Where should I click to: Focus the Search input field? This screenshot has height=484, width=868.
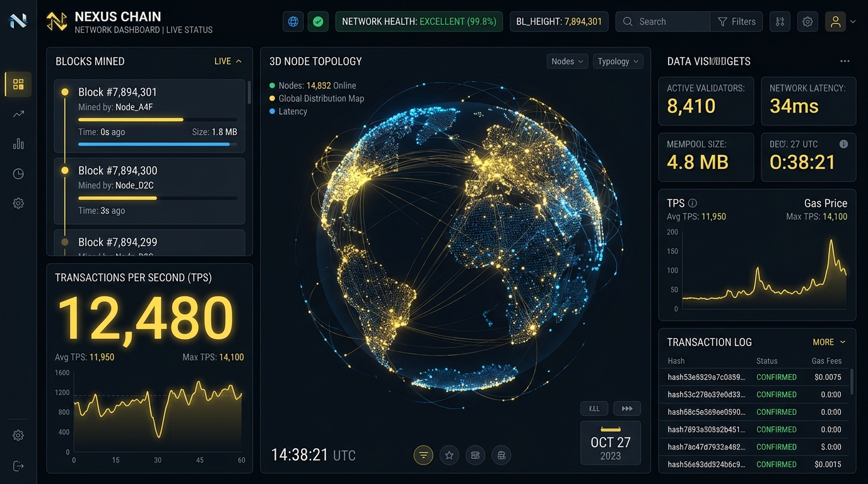pos(662,21)
